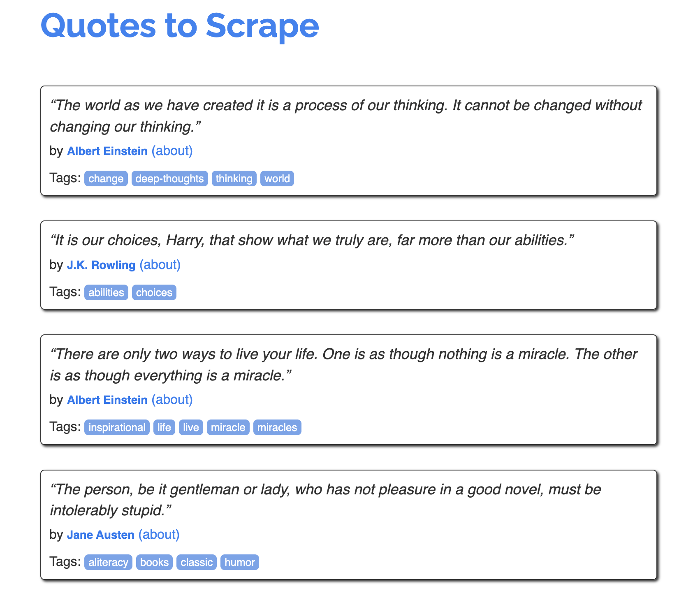Select the miracles tag
The height and width of the screenshot is (598, 700).
coord(277,427)
